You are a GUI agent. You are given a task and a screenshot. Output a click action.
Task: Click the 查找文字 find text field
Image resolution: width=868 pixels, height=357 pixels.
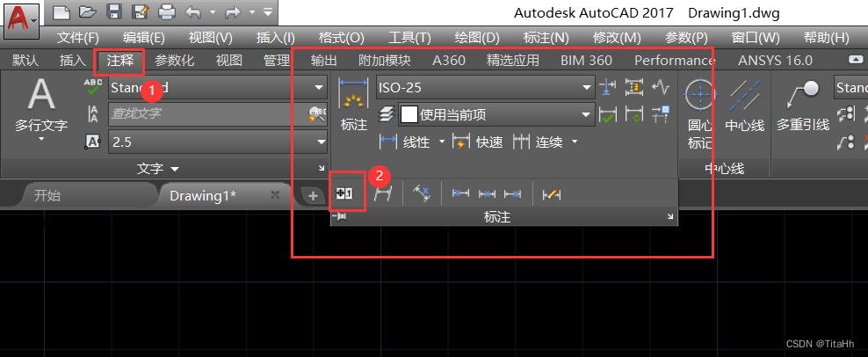point(208,114)
